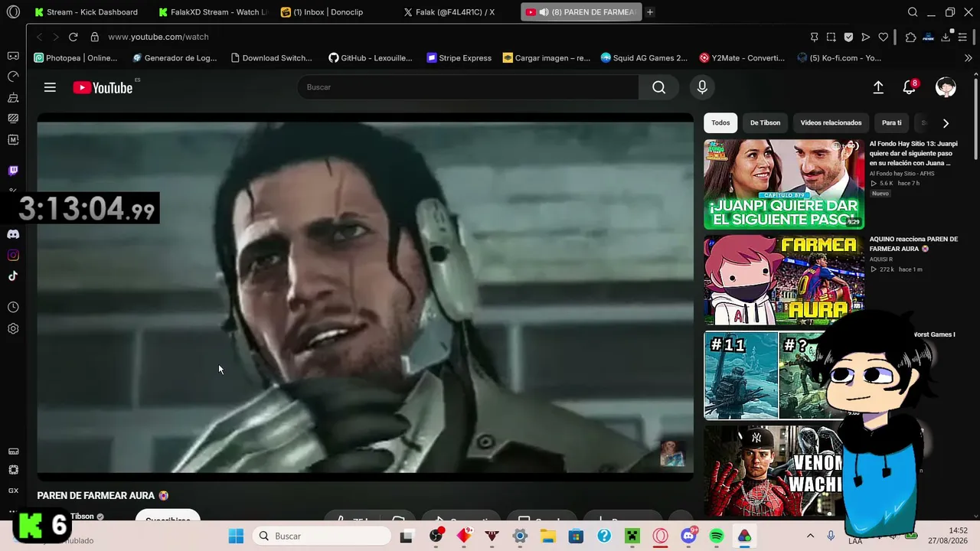Open the GitHub Lexouille bookmark
Screen dimensions: 980x551
(x=371, y=58)
